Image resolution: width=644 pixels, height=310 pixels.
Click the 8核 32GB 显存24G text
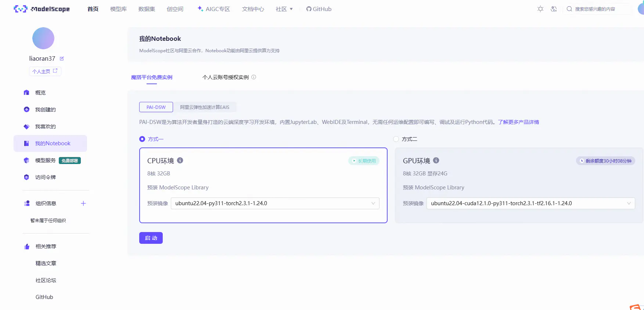[425, 174]
